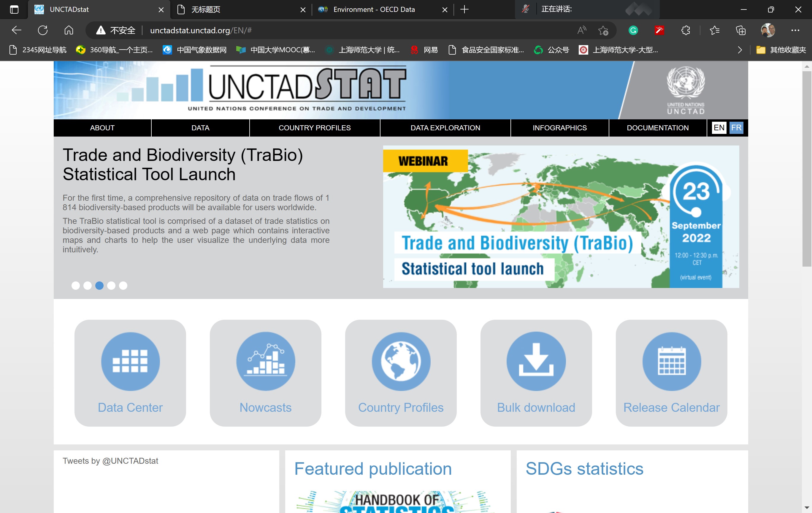
Task: Switch site language to FR
Action: tap(736, 128)
